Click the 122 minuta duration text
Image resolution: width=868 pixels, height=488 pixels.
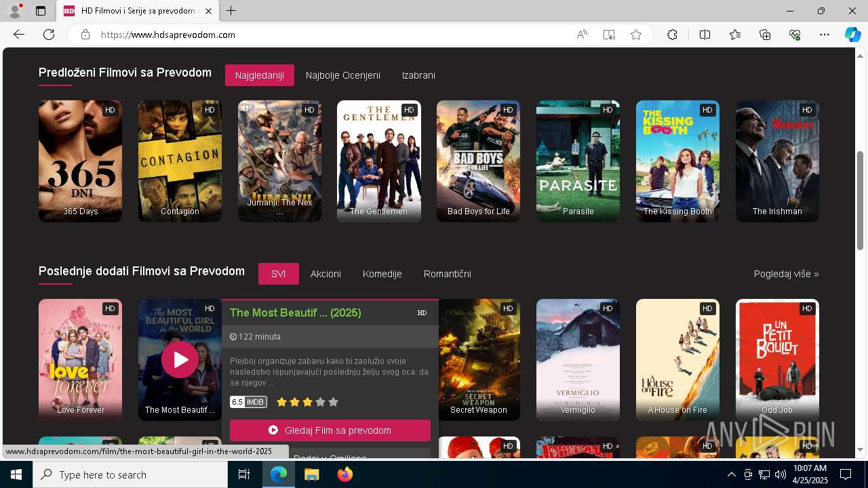(x=260, y=337)
